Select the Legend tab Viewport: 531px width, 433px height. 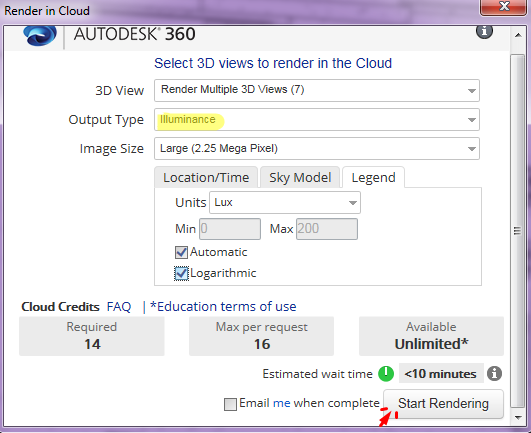click(x=373, y=177)
